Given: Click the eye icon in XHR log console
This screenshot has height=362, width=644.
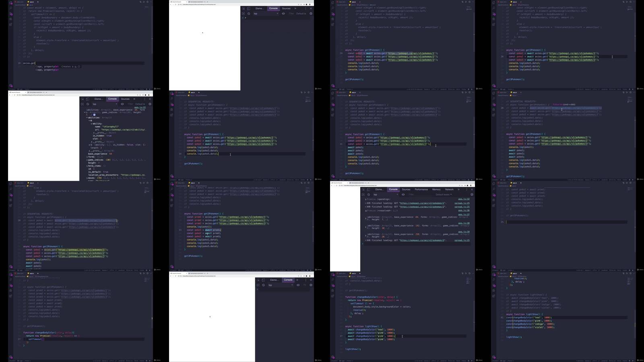Looking at the screenshot, I should tap(403, 195).
